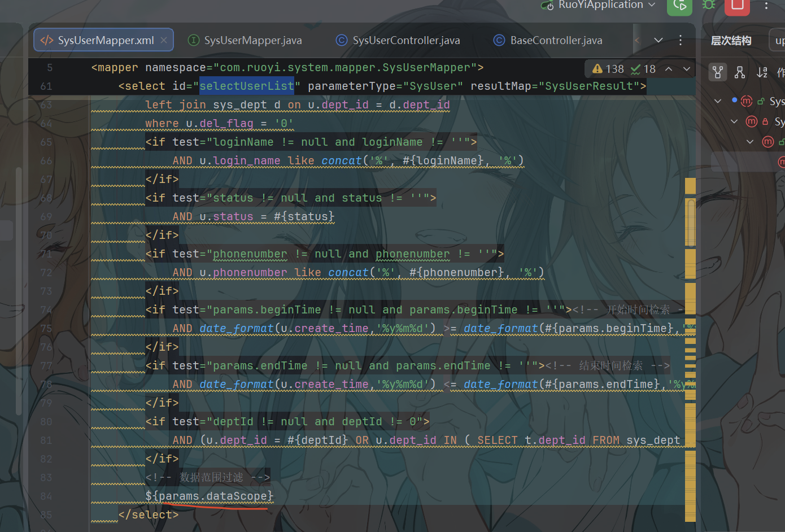This screenshot has height=532, width=785.
Task: Click the 18 typos checkmark indicator
Action: (x=643, y=69)
